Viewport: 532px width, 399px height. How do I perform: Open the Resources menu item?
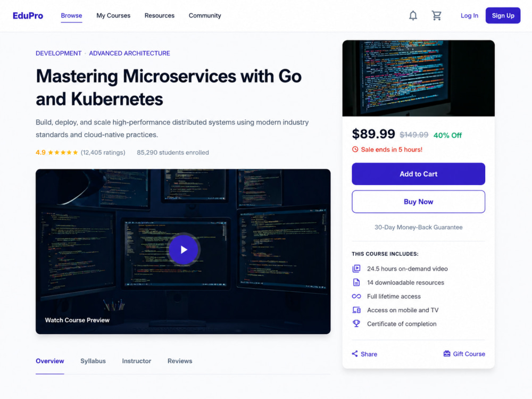coord(160,15)
